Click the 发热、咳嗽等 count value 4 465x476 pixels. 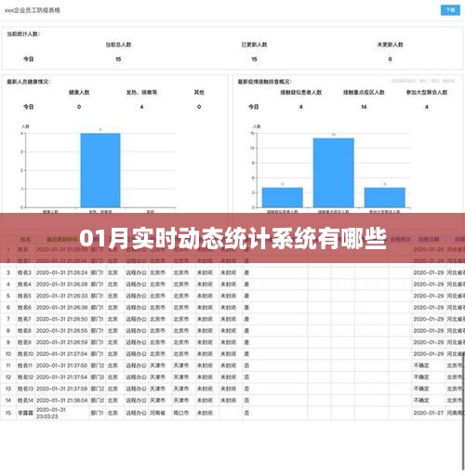click(x=141, y=107)
